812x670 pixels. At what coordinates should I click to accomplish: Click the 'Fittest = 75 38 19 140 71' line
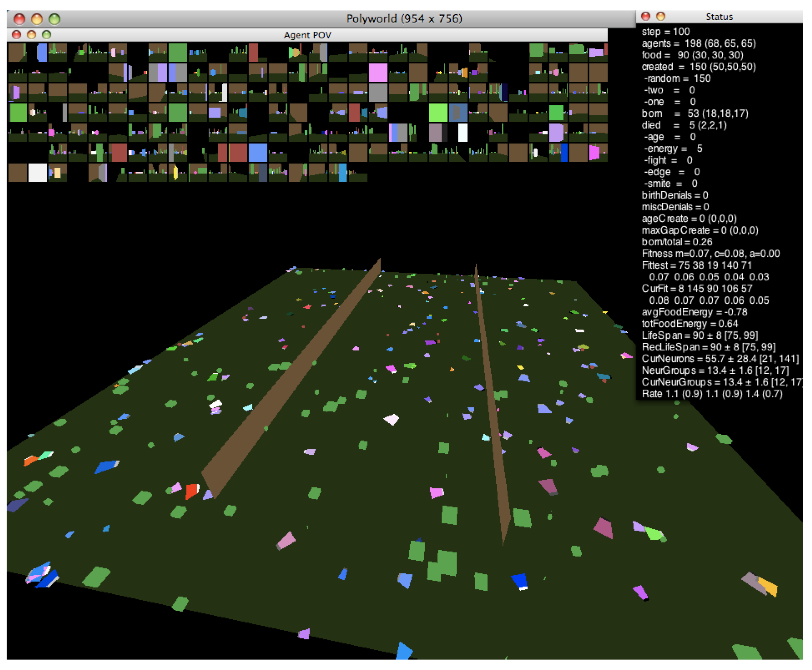[696, 265]
